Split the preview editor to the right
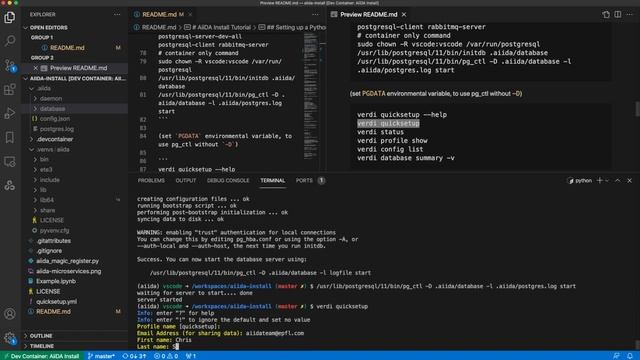640x360 pixels. tap(618, 14)
